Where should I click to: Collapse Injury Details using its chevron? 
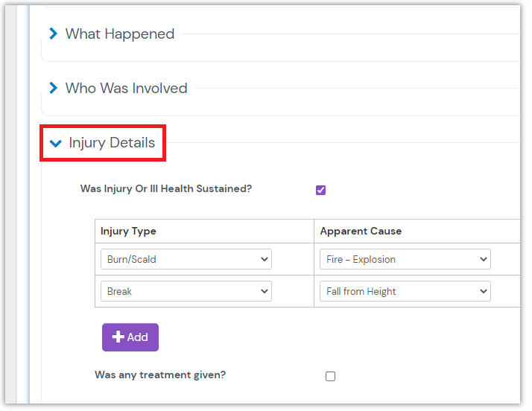[56, 143]
